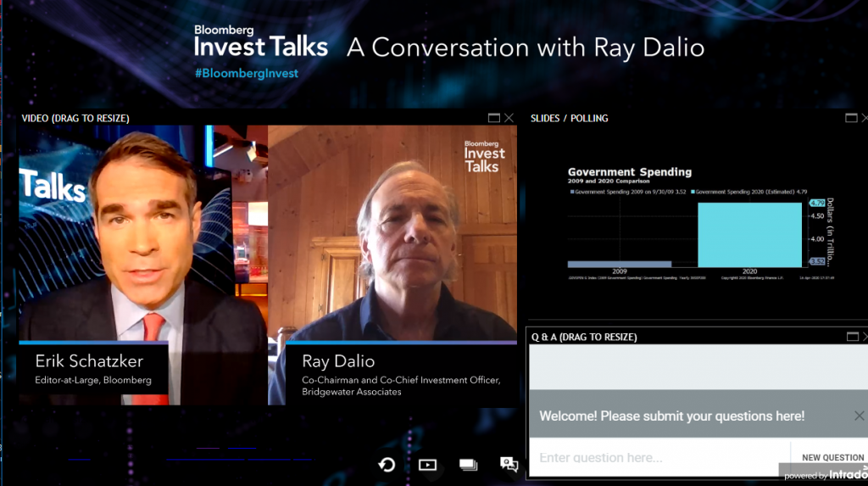
Task: Select the SLIDES / POLLING header
Action: (569, 118)
